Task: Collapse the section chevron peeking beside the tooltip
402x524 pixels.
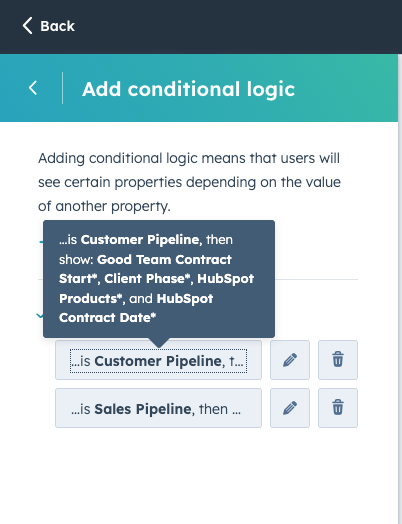Action: tap(40, 315)
